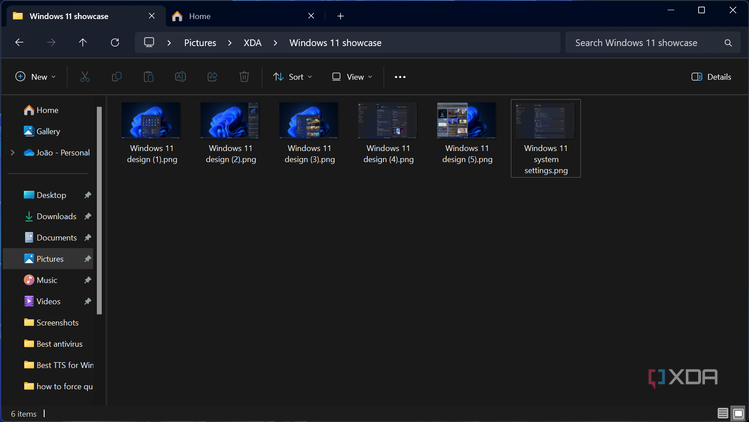749x422 pixels.
Task: Unpin Desktop from quick access
Action: (x=87, y=195)
